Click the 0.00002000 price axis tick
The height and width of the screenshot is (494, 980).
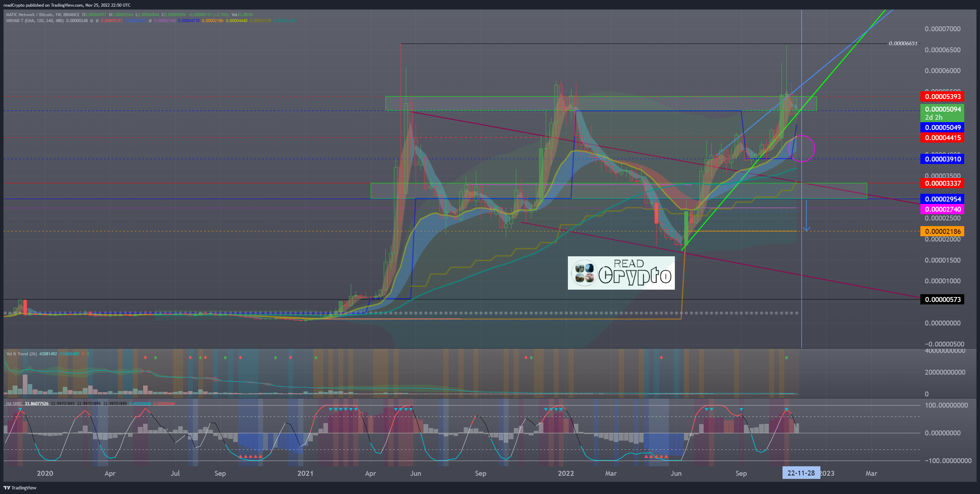click(942, 239)
